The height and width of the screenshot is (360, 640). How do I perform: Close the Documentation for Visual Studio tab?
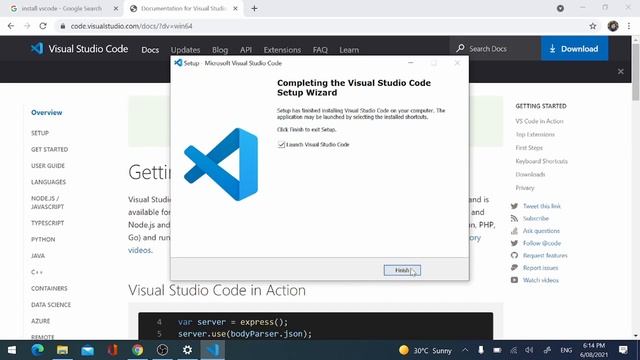tap(236, 8)
